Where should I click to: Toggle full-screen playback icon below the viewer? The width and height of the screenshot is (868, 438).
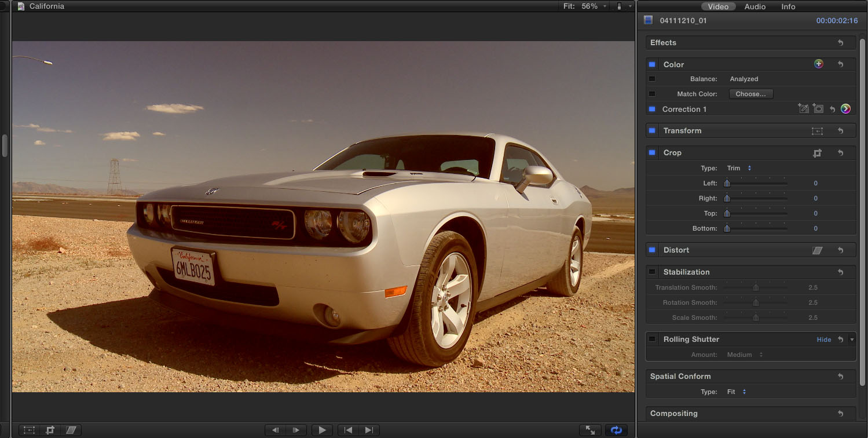point(590,430)
